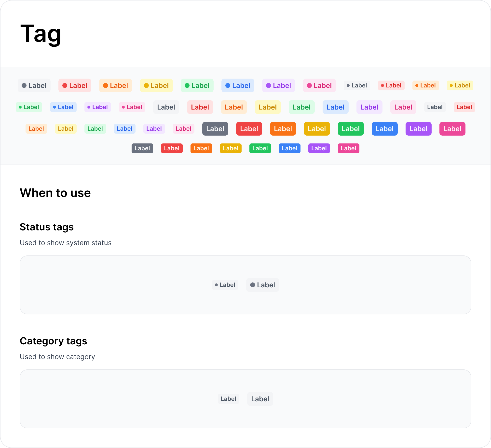Select the small light green tag with dot

pyautogui.click(x=29, y=107)
